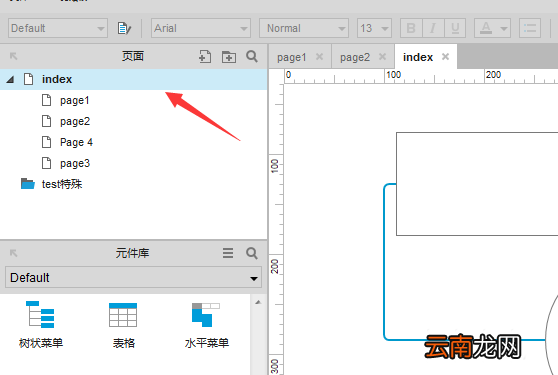Select the 树状菜单 tree widget
Image resolution: width=558 pixels, height=375 pixels.
pyautogui.click(x=41, y=324)
